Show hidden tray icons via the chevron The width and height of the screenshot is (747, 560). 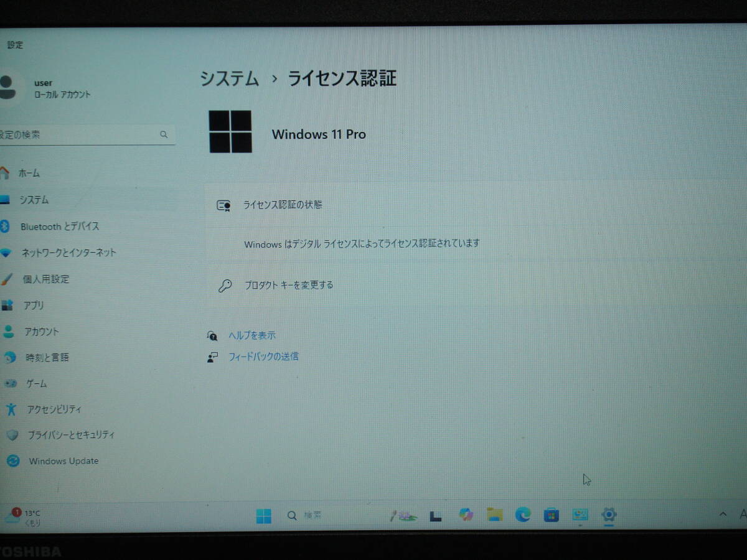(722, 515)
